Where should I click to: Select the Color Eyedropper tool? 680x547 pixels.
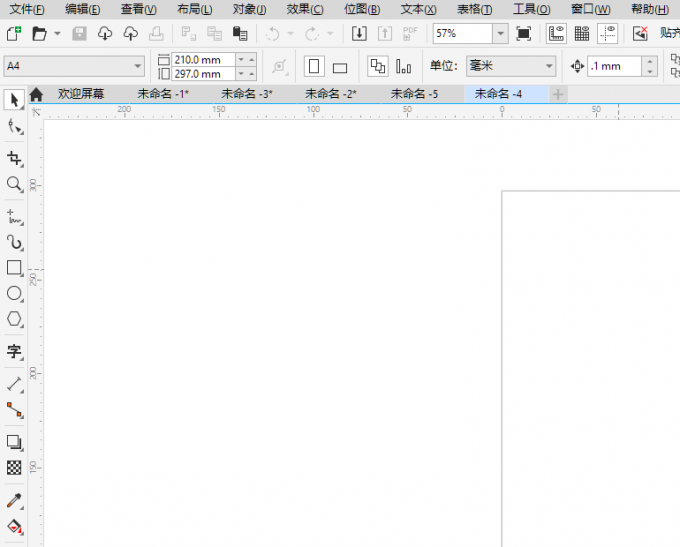click(15, 500)
